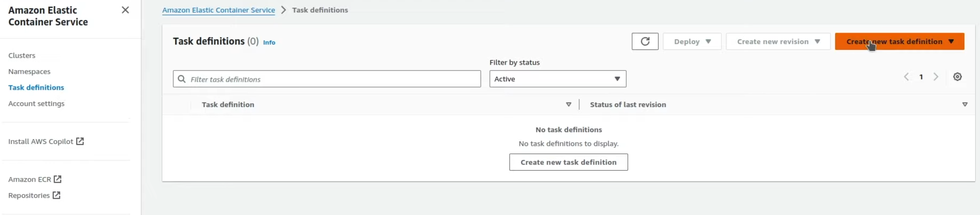Open Account settings in the sidebar

36,103
